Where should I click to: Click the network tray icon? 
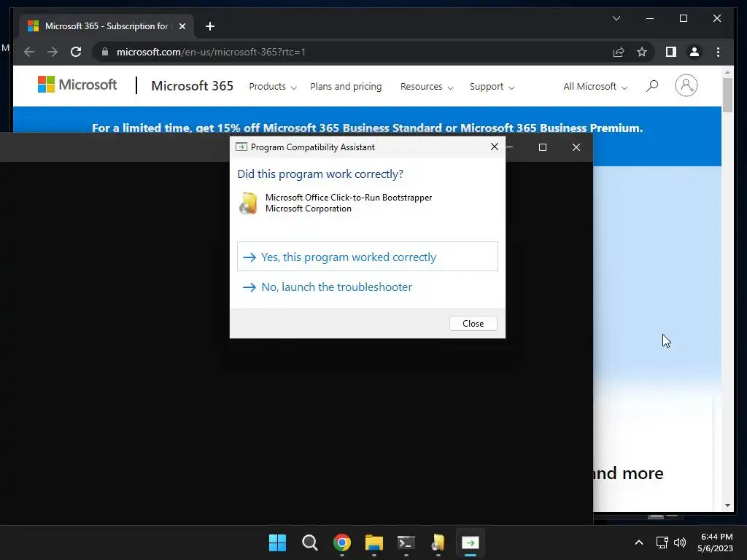[x=662, y=542]
